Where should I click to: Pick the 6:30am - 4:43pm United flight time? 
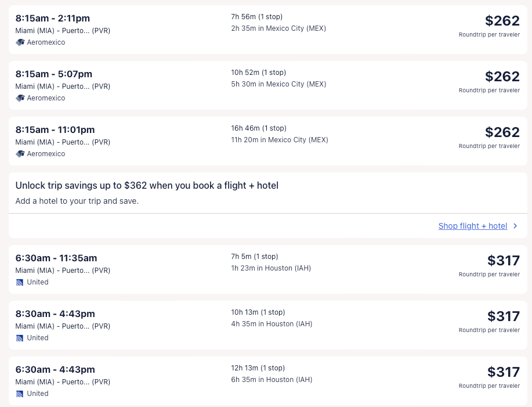click(55, 370)
